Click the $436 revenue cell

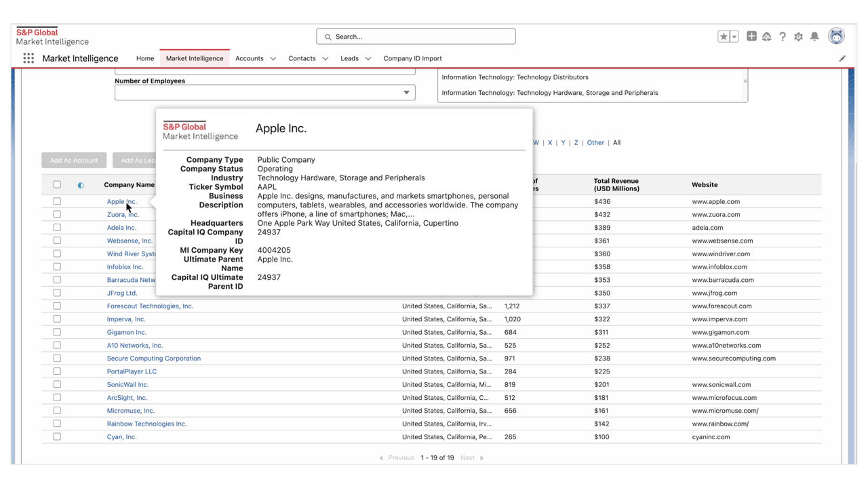pyautogui.click(x=602, y=201)
